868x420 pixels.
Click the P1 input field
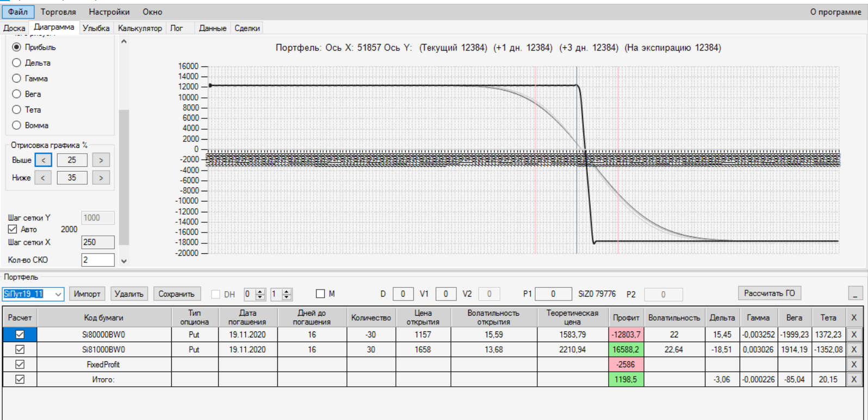point(553,294)
